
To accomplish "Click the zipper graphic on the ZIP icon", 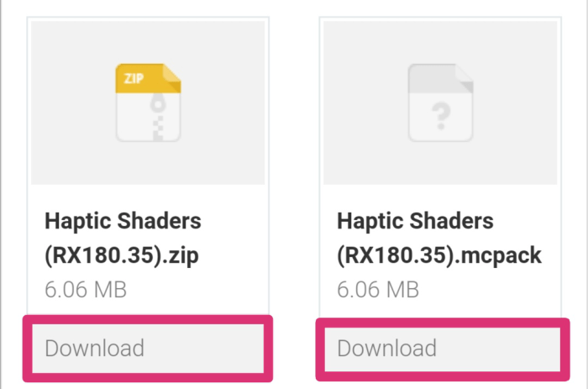I will [x=158, y=117].
